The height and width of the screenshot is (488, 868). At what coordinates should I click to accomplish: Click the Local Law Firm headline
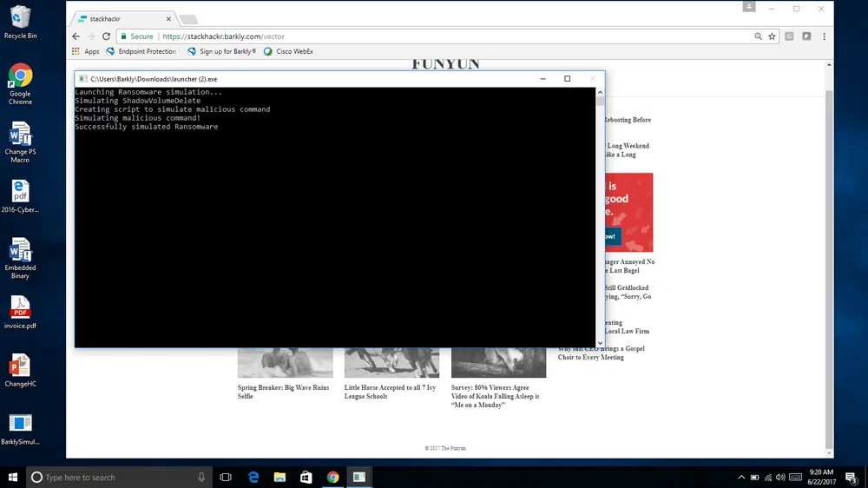627,326
